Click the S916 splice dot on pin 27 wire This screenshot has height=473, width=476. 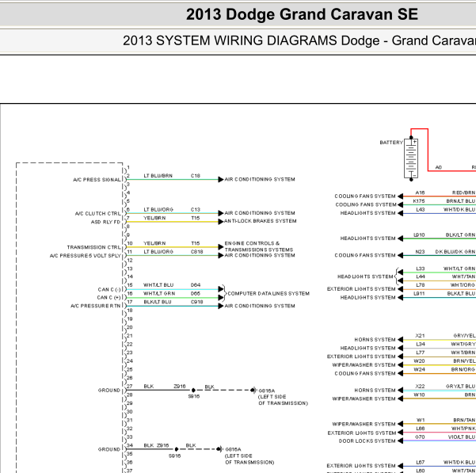tap(193, 390)
